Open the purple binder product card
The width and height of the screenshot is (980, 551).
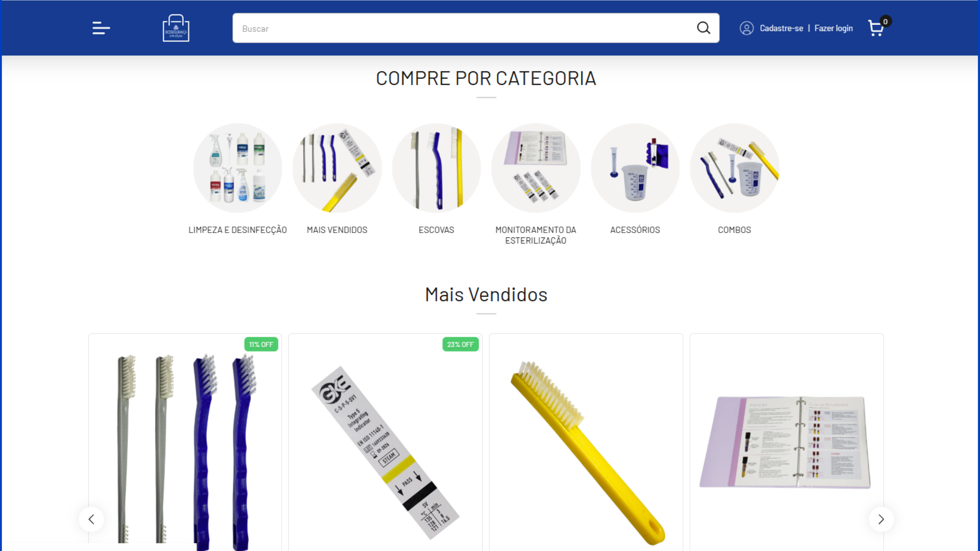[x=786, y=442]
